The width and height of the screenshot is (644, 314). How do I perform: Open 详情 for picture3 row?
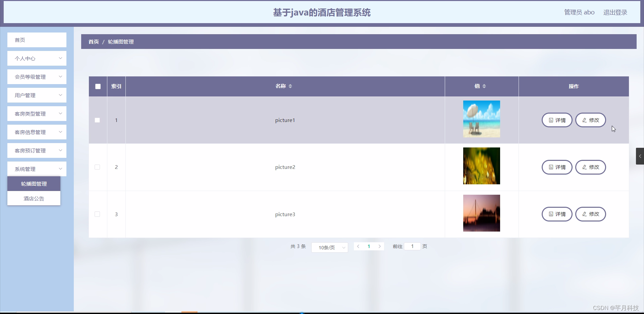coord(557,214)
